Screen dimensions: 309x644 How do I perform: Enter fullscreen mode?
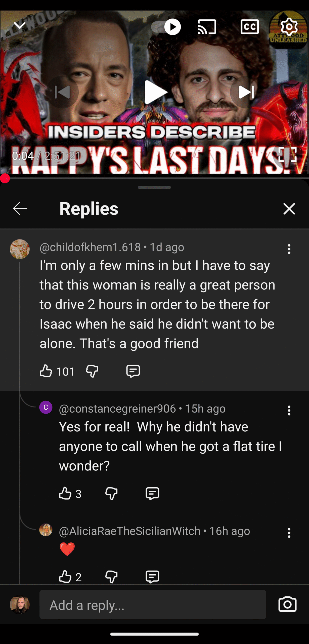point(287,154)
